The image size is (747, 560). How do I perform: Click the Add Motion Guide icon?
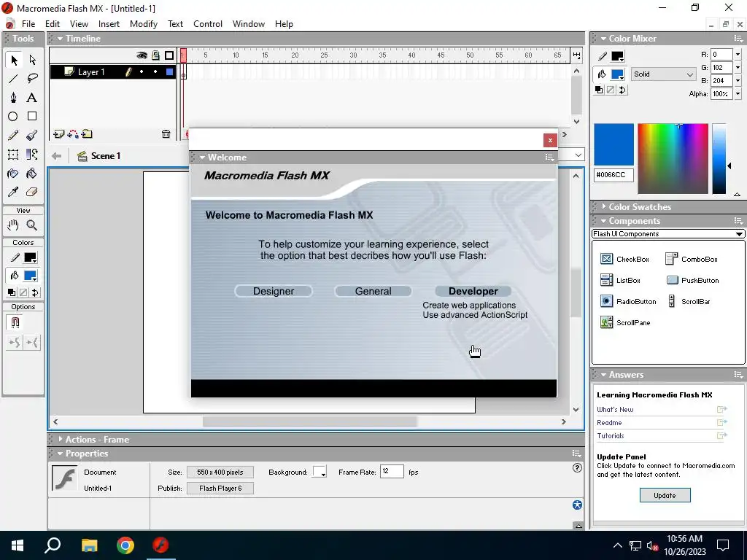click(x=73, y=134)
